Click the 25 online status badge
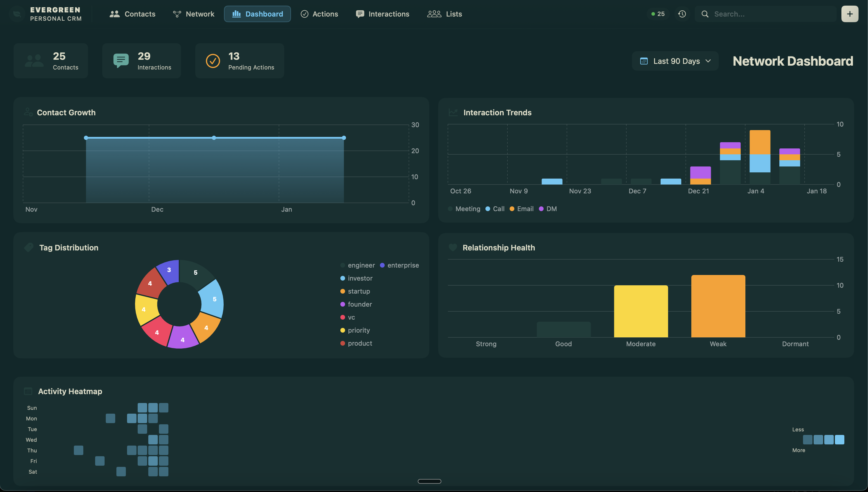 658,14
